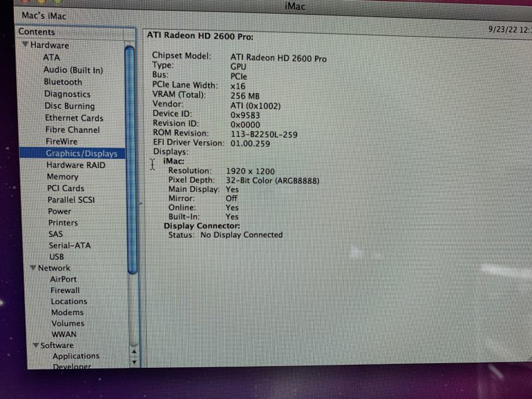Select Parallel SCSI entry

tap(71, 199)
